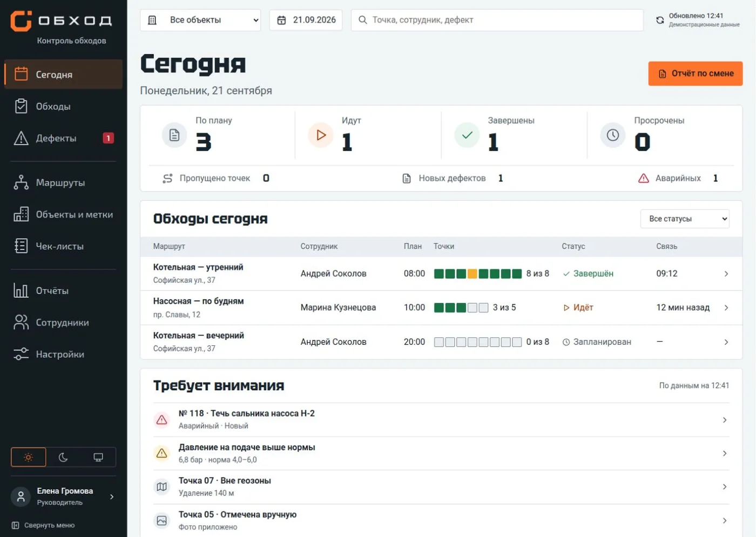
Task: Click Свернуть меню at the sidebar bottom
Action: click(x=43, y=525)
